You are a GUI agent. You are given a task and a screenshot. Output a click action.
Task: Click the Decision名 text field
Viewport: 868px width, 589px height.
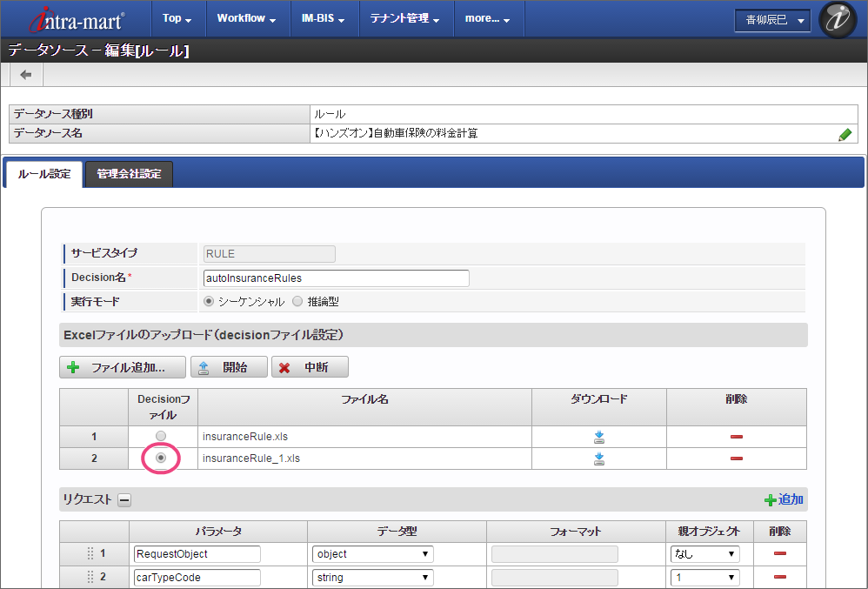pyautogui.click(x=335, y=278)
